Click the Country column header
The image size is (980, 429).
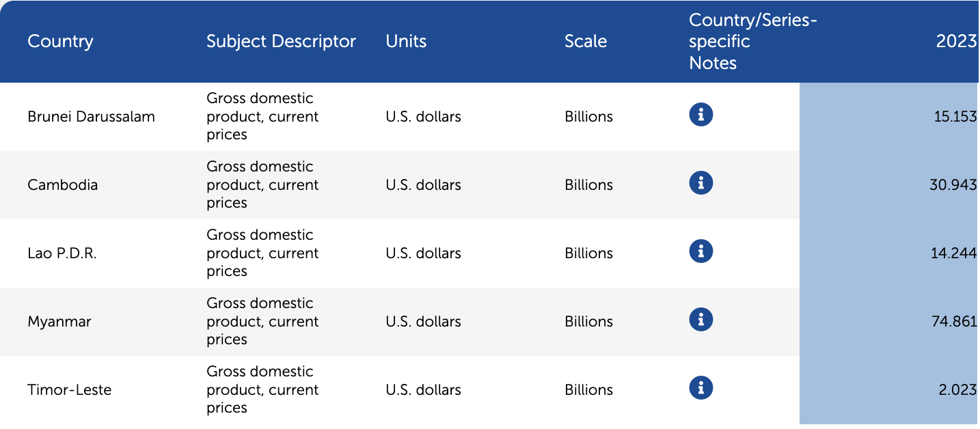tap(60, 41)
